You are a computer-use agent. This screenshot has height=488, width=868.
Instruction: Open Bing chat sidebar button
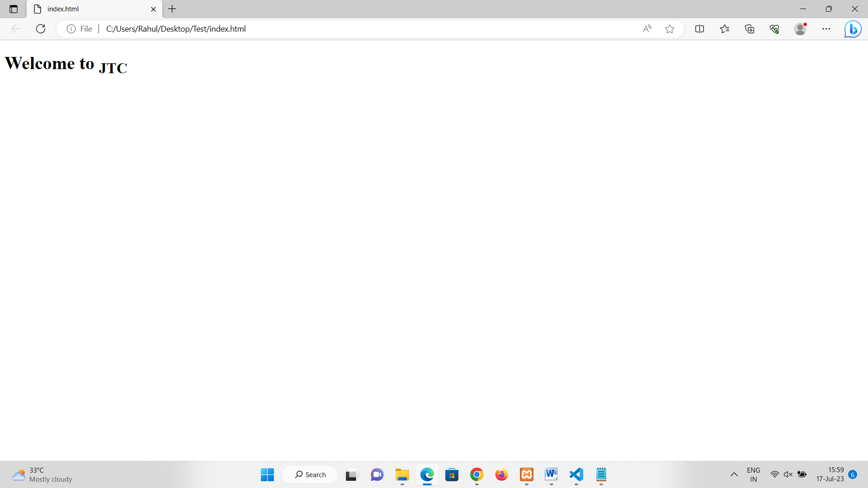click(x=853, y=29)
